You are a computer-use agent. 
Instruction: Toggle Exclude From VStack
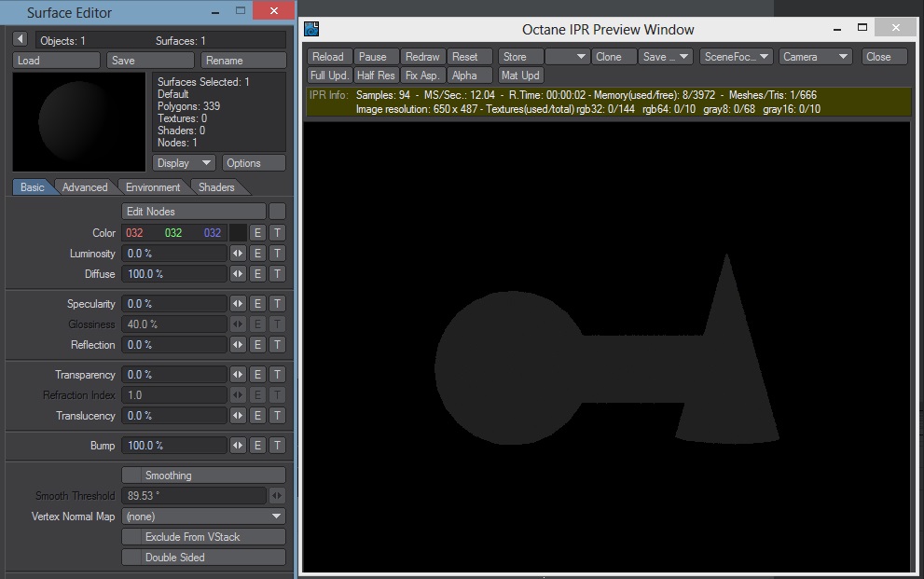204,537
